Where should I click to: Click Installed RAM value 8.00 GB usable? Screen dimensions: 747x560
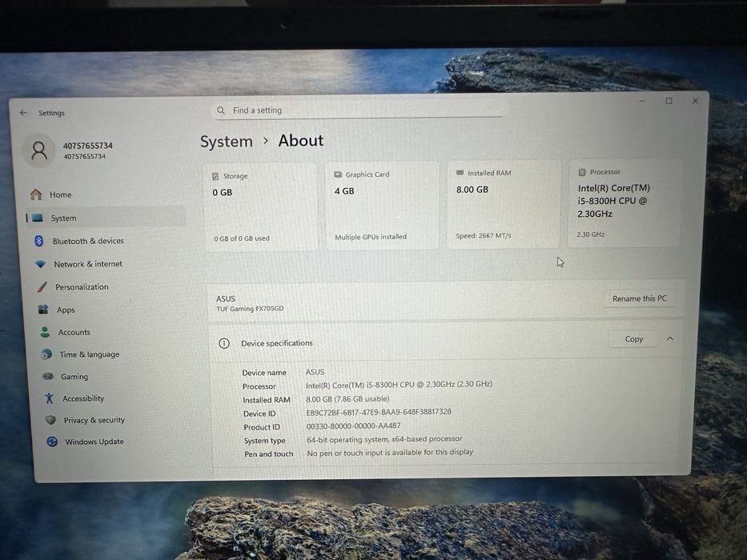point(347,399)
